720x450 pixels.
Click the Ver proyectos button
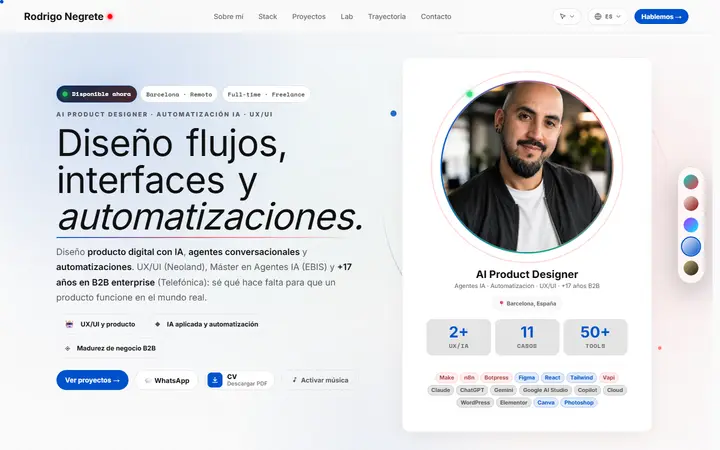(92, 380)
